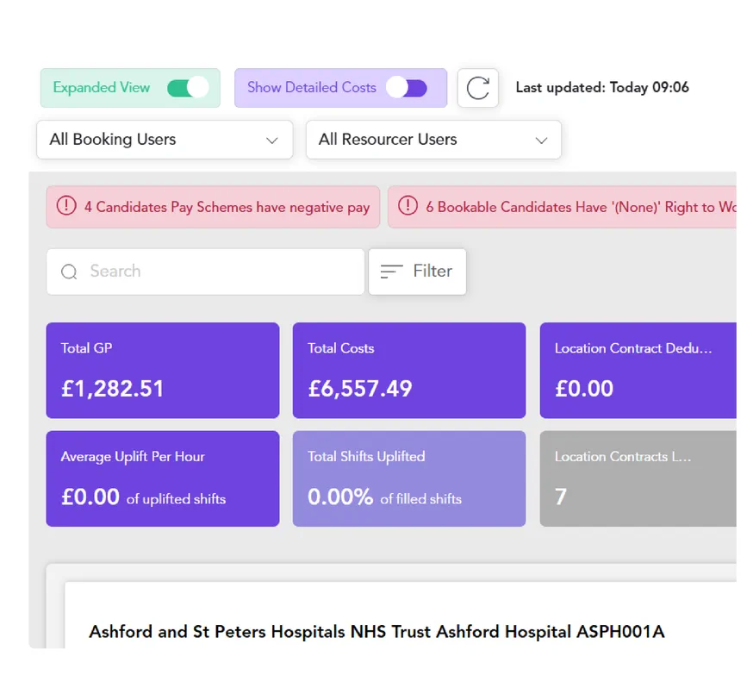The width and height of the screenshot is (753, 700).
Task: Click warning icon on negative pay alert
Action: point(66,206)
